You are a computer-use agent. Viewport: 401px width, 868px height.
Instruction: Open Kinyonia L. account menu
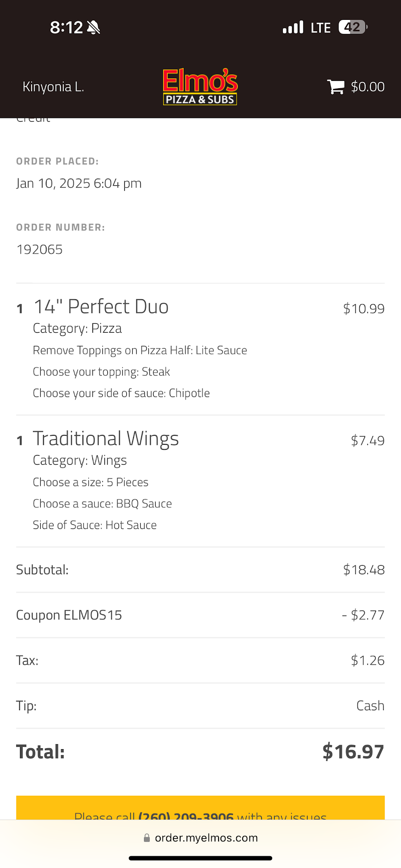(x=53, y=87)
